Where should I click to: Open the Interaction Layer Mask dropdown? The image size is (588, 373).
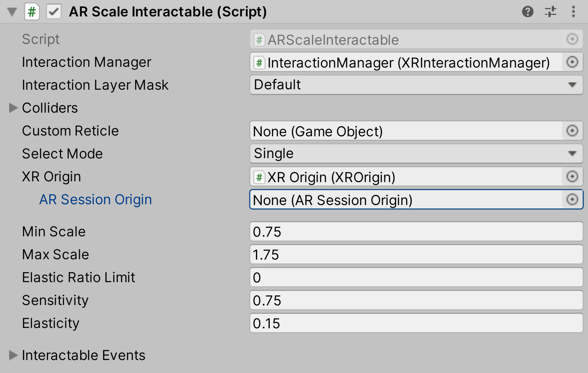click(416, 85)
